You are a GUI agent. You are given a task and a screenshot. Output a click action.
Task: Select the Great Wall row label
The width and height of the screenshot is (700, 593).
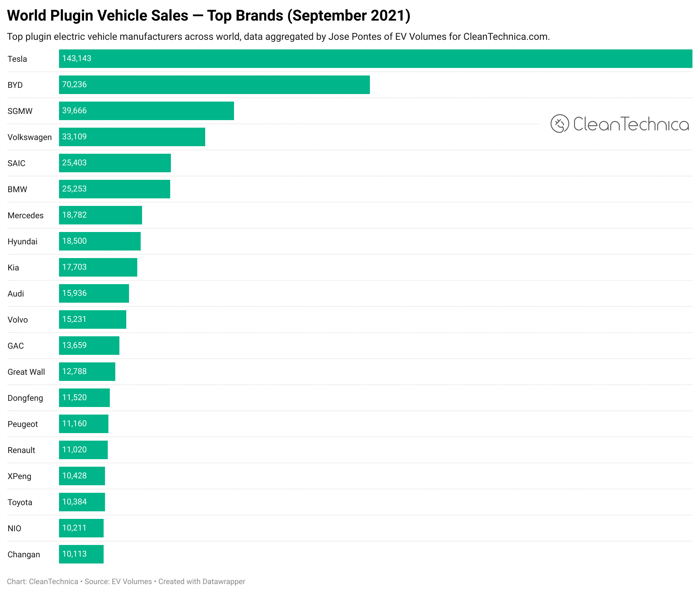click(26, 372)
